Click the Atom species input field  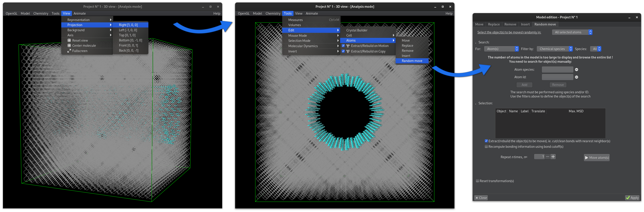tap(557, 70)
